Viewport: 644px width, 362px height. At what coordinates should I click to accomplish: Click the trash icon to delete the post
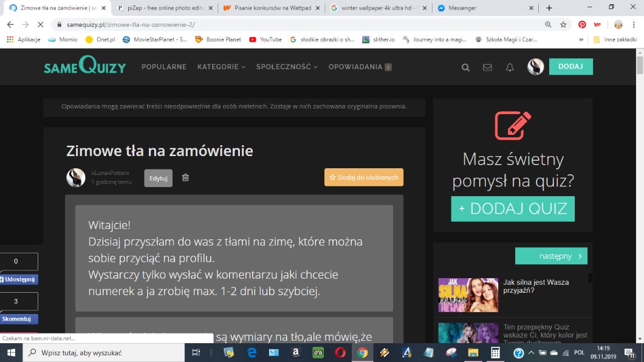(185, 177)
